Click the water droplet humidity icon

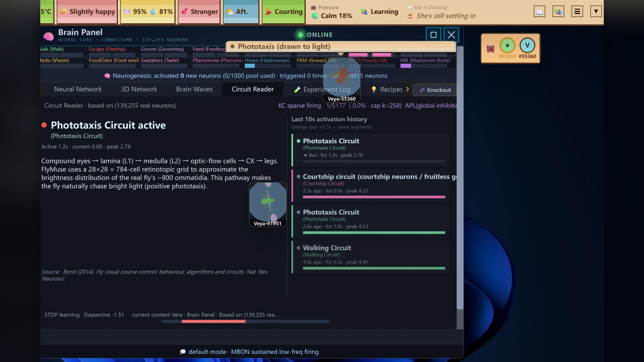(153, 11)
